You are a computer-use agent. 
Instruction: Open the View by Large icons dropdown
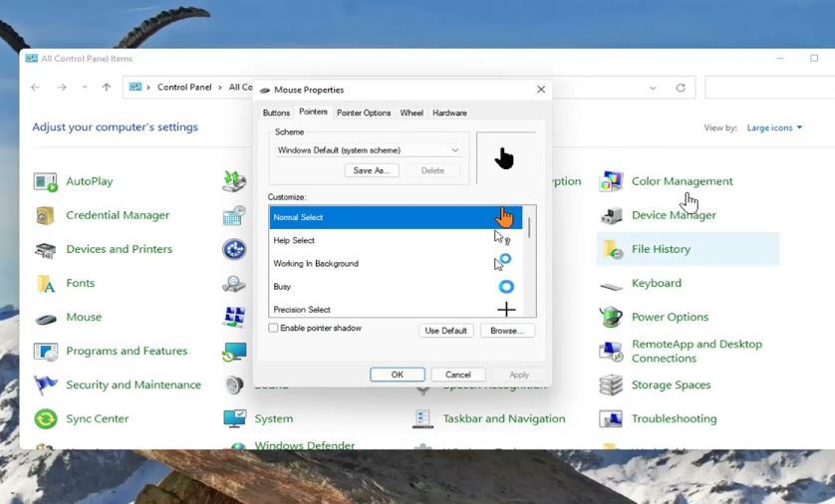coord(774,127)
